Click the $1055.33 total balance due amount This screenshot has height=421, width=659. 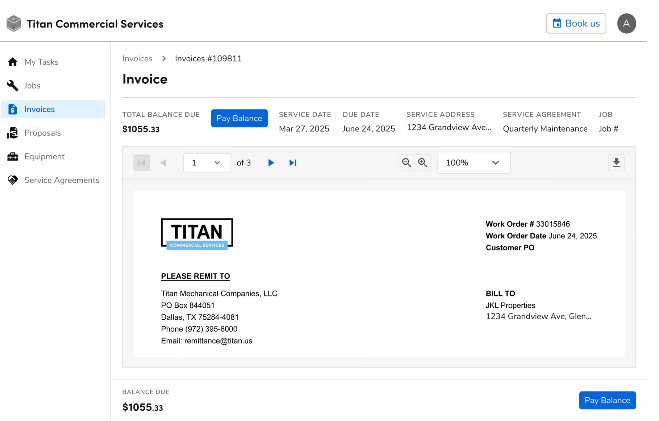click(141, 129)
